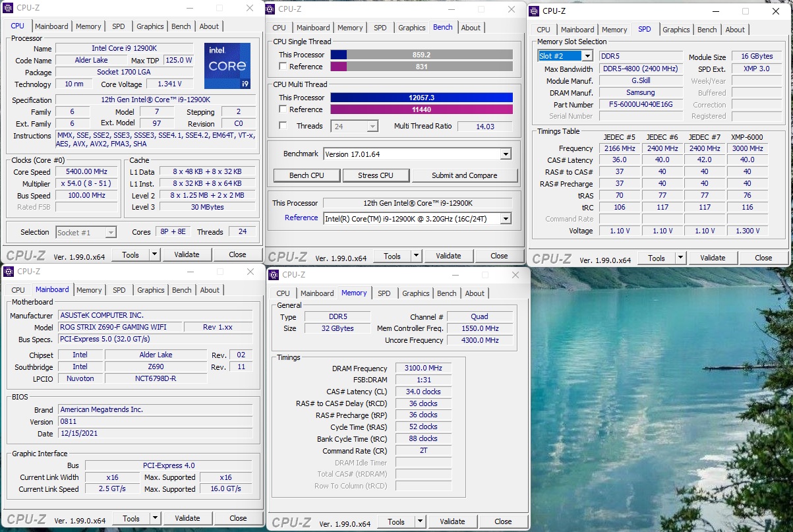Image resolution: width=793 pixels, height=532 pixels.
Task: Open the Socket #1 selection dropdown
Action: [111, 232]
